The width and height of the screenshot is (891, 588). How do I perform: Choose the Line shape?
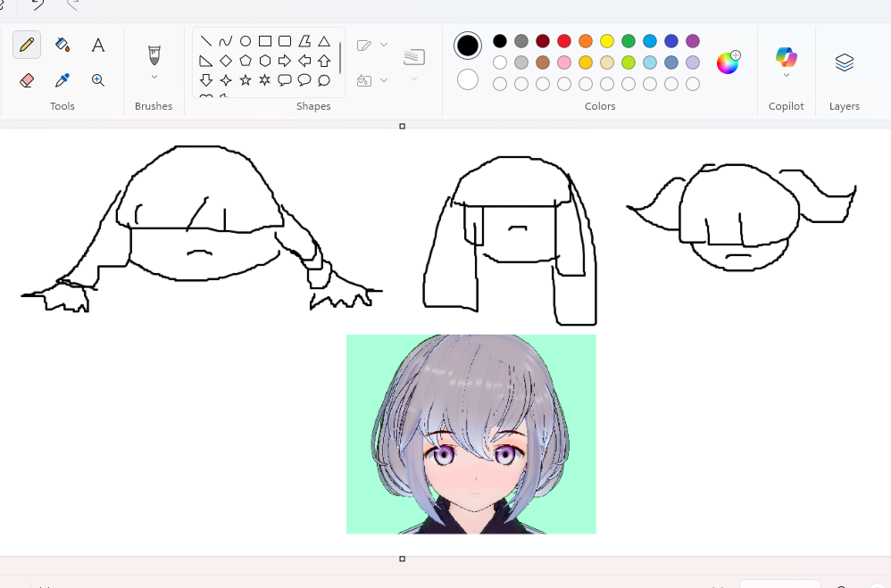(x=206, y=41)
